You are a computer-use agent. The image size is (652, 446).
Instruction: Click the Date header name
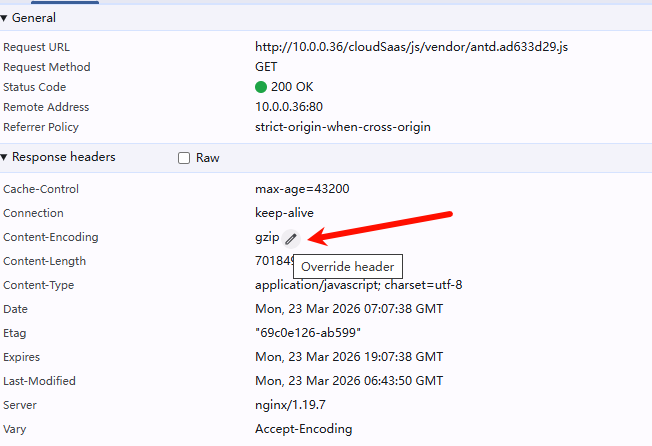click(15, 309)
